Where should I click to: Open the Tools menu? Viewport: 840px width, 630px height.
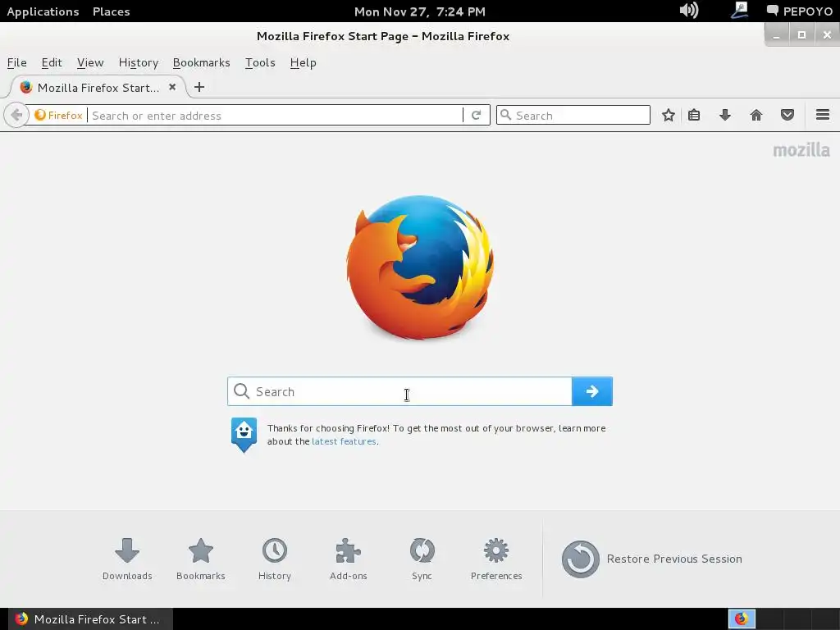[260, 62]
